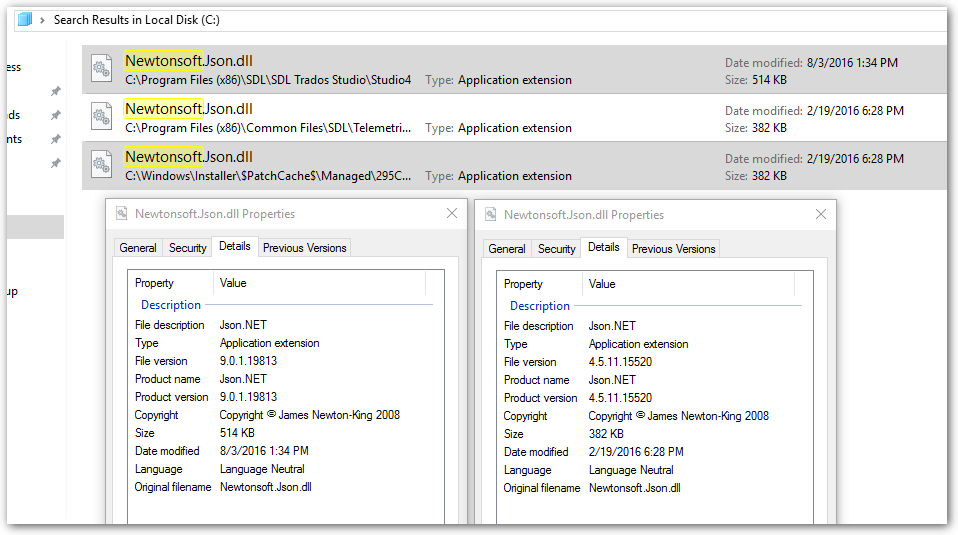958x535 pixels.
Task: Click pin icon beside the sidebar item ending 'nts'
Action: tap(56, 139)
